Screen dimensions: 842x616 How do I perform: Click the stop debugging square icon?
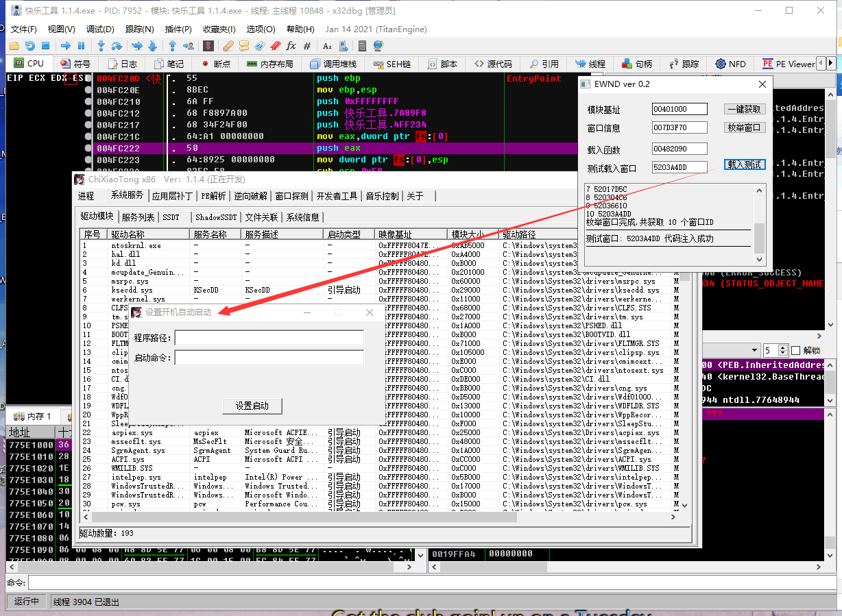point(45,46)
